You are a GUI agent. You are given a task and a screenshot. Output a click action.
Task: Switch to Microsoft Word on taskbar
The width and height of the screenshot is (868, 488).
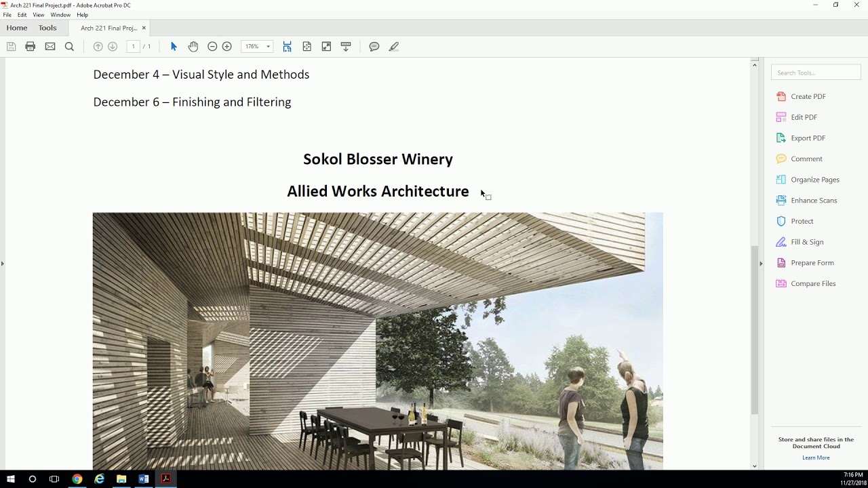[x=144, y=479]
